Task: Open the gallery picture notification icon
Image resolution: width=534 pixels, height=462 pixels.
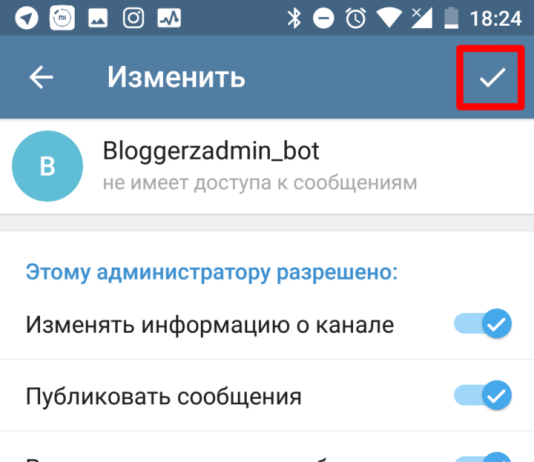Action: [98, 18]
